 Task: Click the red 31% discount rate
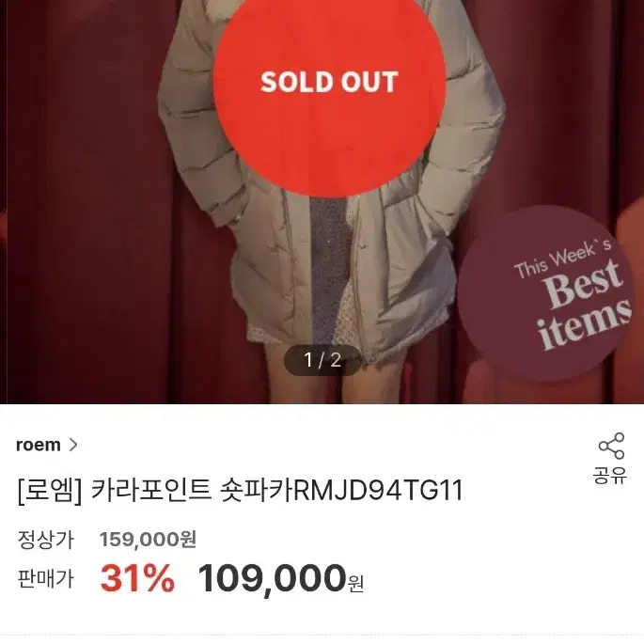(x=137, y=578)
